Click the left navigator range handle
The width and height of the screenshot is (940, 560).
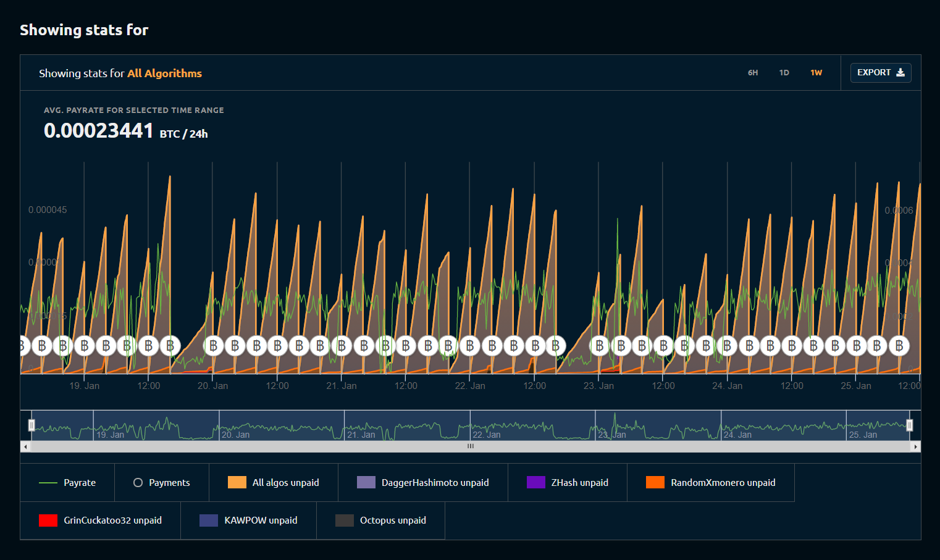click(31, 425)
